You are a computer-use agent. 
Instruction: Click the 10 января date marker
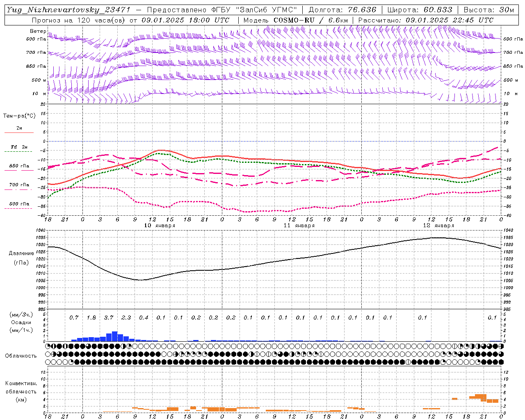[160, 225]
